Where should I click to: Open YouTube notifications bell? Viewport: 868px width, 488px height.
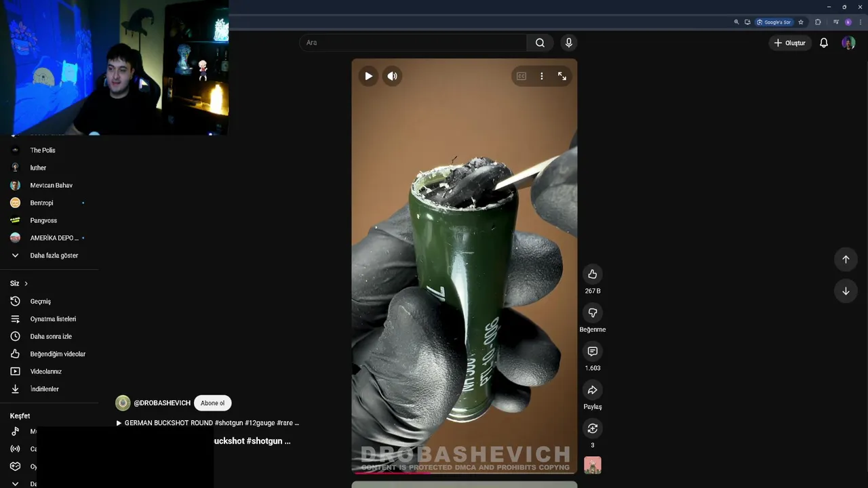824,43
